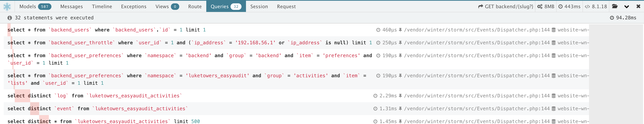Image resolution: width=644 pixels, height=124 pixels.
Task: Click Dispatcher.php:144 path on backend_users row
Action: [477, 30]
